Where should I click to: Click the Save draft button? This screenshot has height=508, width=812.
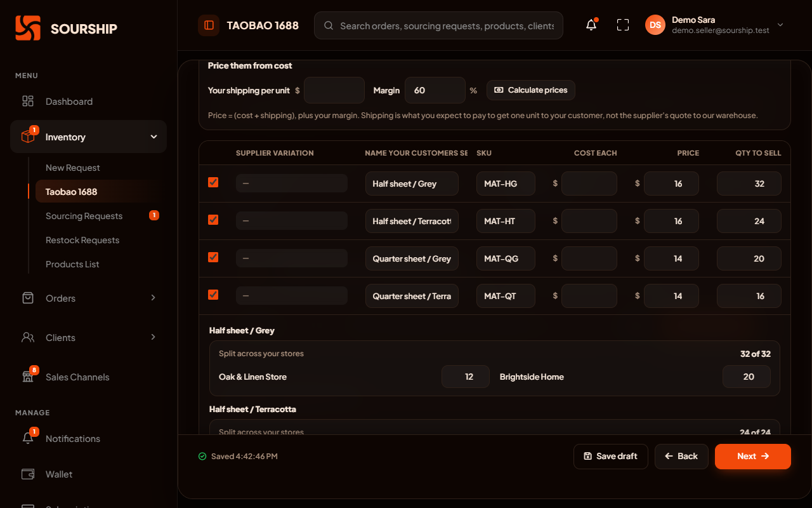611,457
